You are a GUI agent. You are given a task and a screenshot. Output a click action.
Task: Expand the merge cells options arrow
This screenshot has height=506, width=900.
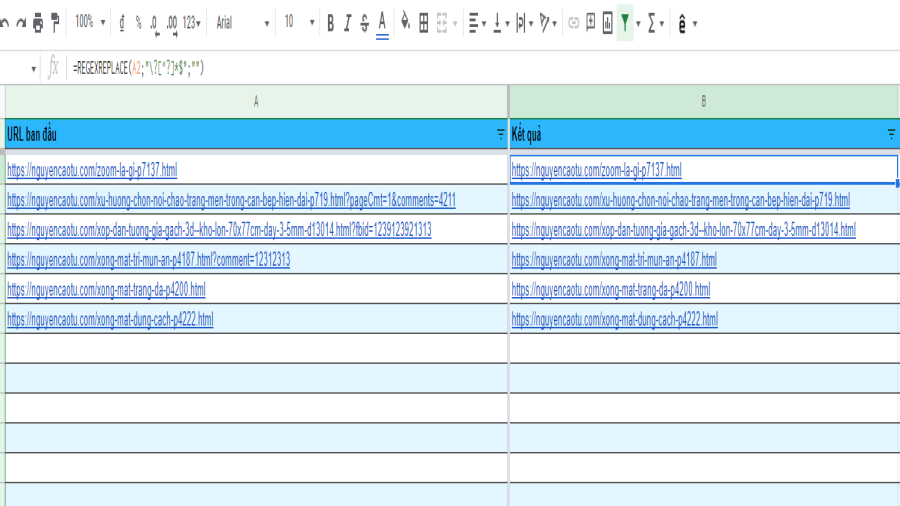(455, 24)
